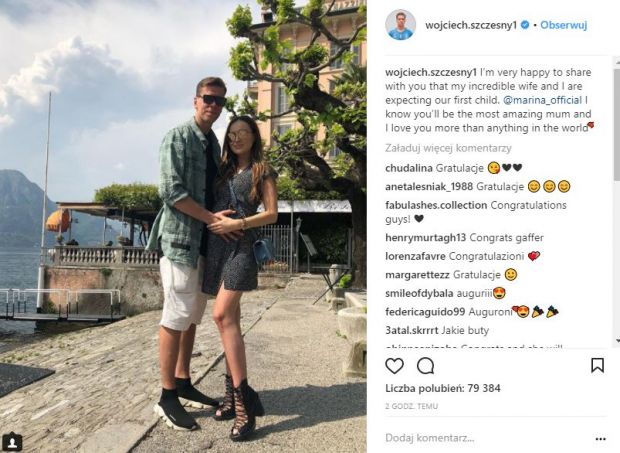This screenshot has height=453, width=620.
Task: Show tagged people icon on photo
Action: [x=13, y=441]
